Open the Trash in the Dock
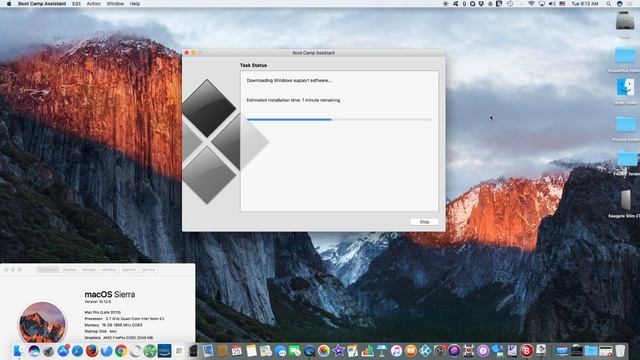640x360 pixels. pos(620,351)
